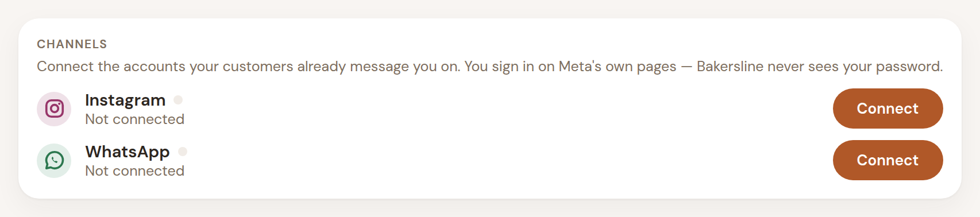Click the Not connected status under WhatsApp

(x=134, y=171)
